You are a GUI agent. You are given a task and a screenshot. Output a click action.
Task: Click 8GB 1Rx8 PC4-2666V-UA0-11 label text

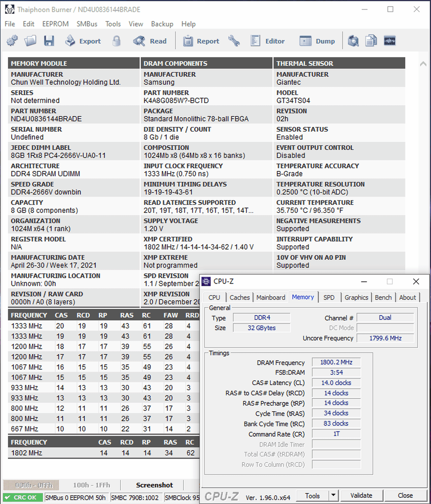pyautogui.click(x=58, y=155)
